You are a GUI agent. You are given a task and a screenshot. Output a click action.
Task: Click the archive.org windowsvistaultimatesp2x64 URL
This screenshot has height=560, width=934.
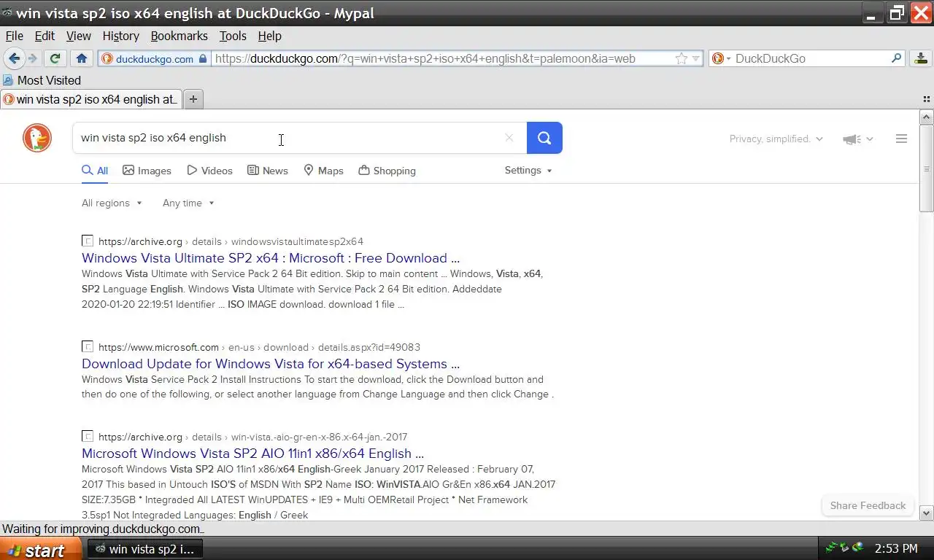point(231,241)
